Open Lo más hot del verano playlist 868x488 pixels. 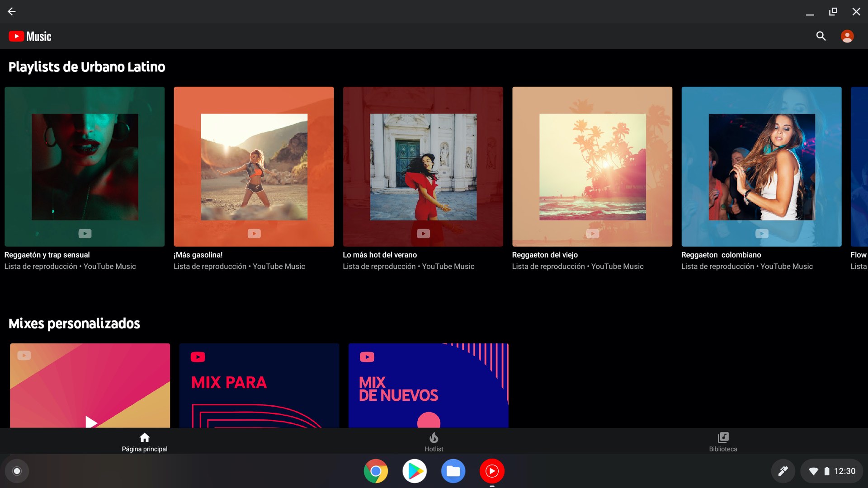point(423,166)
